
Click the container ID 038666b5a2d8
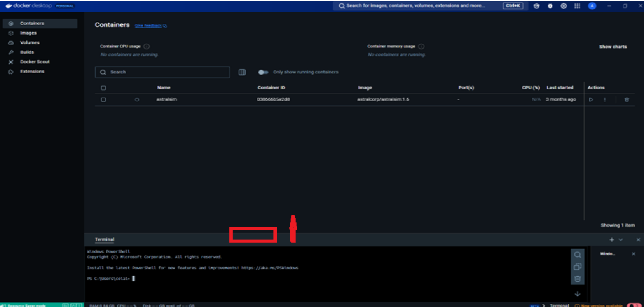pos(273,99)
